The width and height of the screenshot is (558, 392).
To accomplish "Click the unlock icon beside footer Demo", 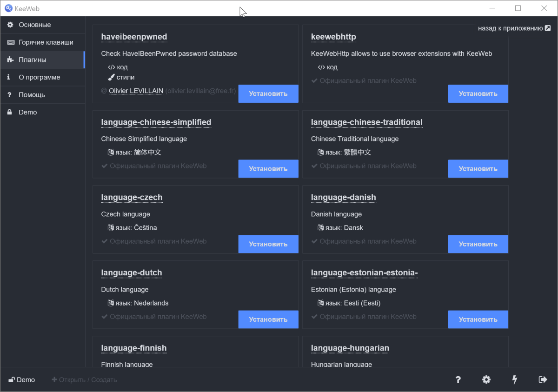I will (12, 380).
